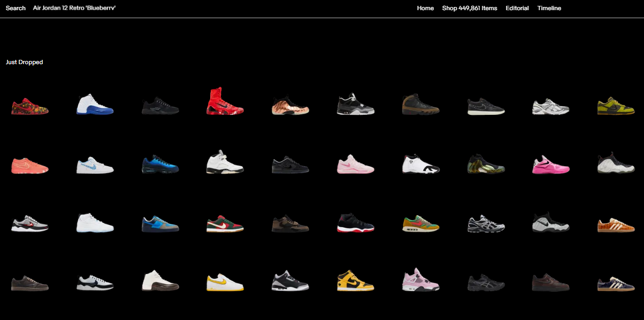Image resolution: width=644 pixels, height=320 pixels.
Task: View the olive yellow-green Dunk low
Action: coord(616,106)
